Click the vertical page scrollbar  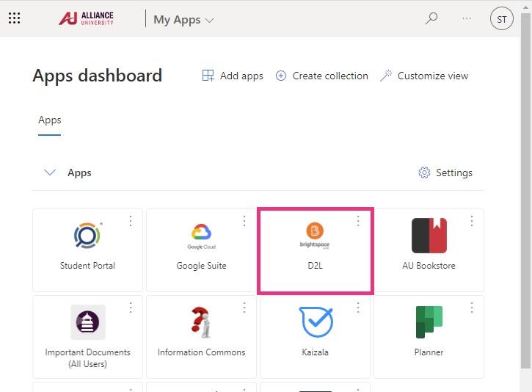(525, 190)
